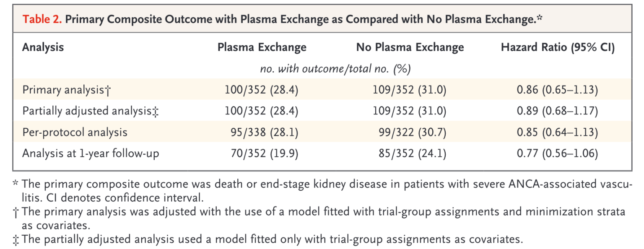
Task: Click the 95/338 (28.1) cell
Action: pyautogui.click(x=264, y=132)
